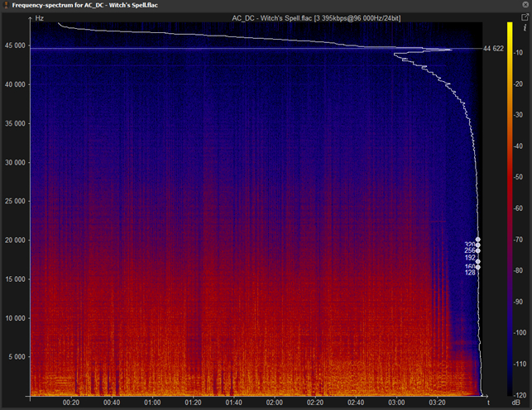The height and width of the screenshot is (410, 532).
Task: Click the 20 000 Hz axis label
Action: click(x=15, y=240)
